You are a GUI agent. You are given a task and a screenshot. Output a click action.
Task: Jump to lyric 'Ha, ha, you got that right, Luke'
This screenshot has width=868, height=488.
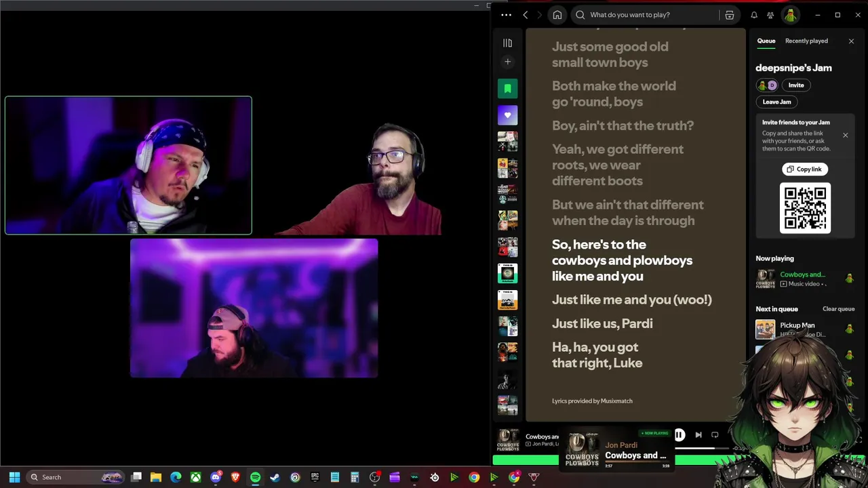597,355
